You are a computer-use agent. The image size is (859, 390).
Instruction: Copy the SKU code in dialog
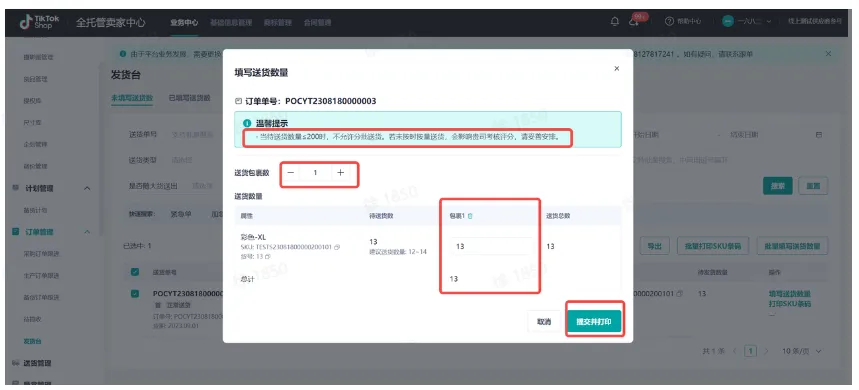tap(337, 247)
